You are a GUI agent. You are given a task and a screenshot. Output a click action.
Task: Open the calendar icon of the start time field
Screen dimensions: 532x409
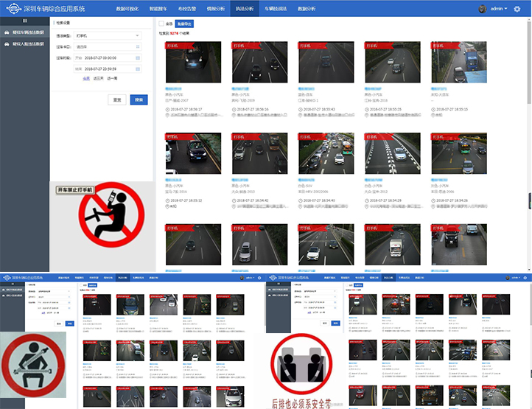tap(138, 58)
